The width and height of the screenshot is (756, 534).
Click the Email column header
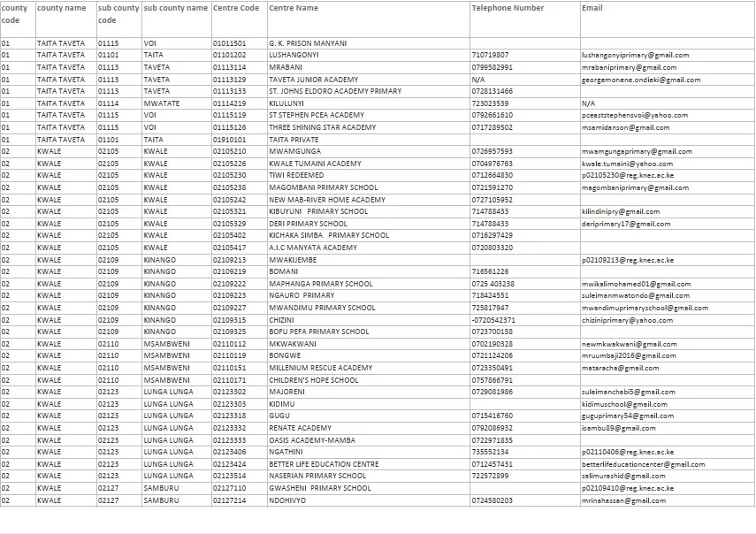coord(592,8)
